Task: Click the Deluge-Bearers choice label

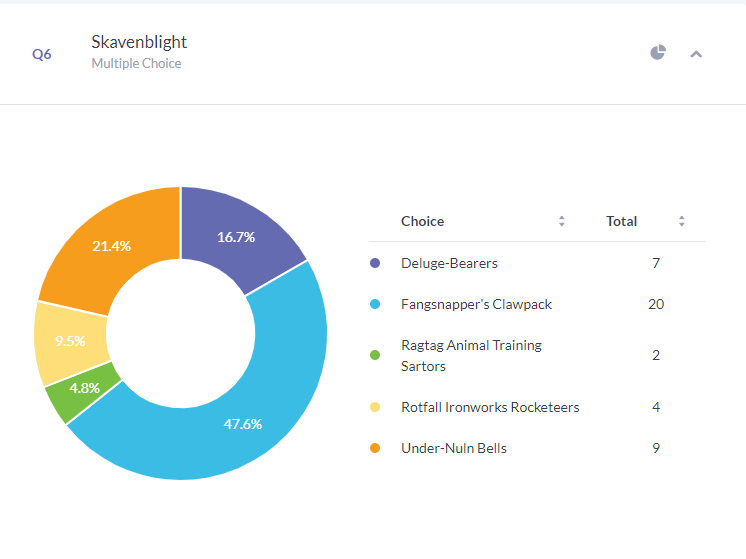Action: (x=449, y=263)
